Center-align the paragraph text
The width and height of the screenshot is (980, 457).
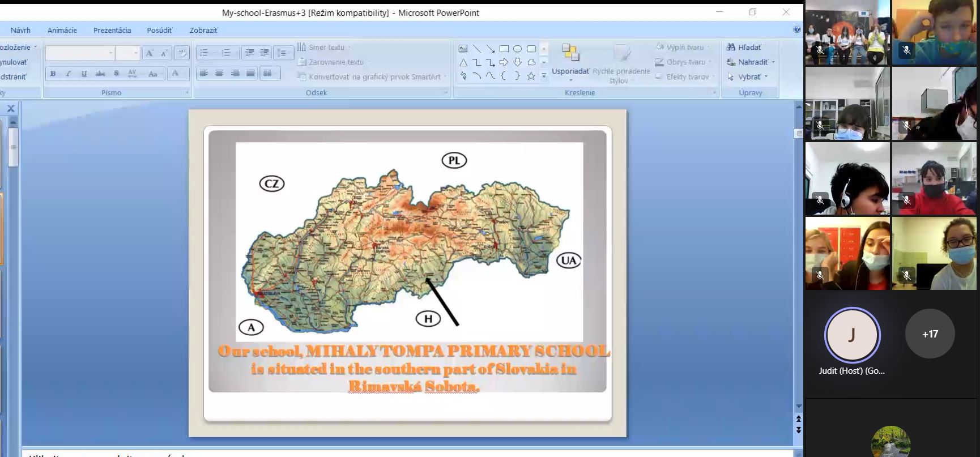pyautogui.click(x=219, y=73)
